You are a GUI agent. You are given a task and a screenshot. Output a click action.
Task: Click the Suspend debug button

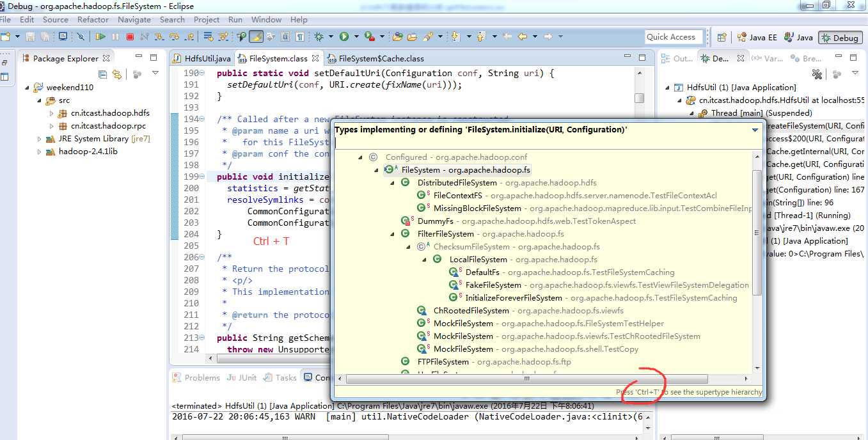coord(115,37)
